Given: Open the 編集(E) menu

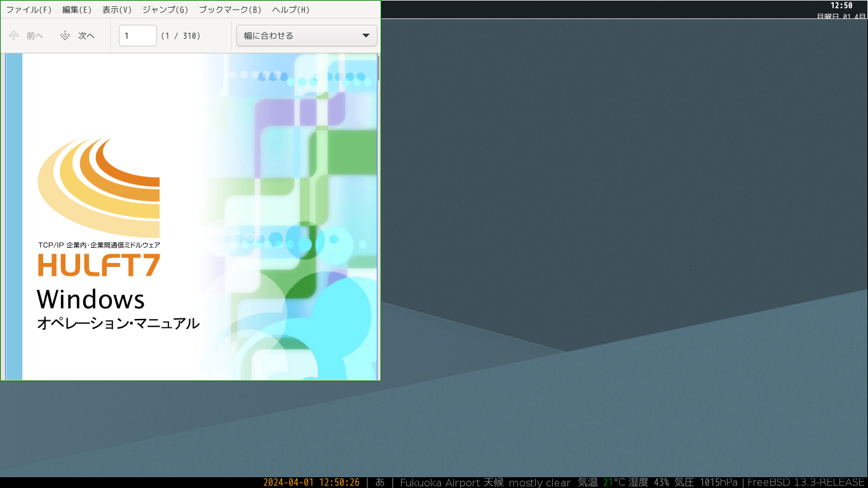Looking at the screenshot, I should pyautogui.click(x=77, y=10).
